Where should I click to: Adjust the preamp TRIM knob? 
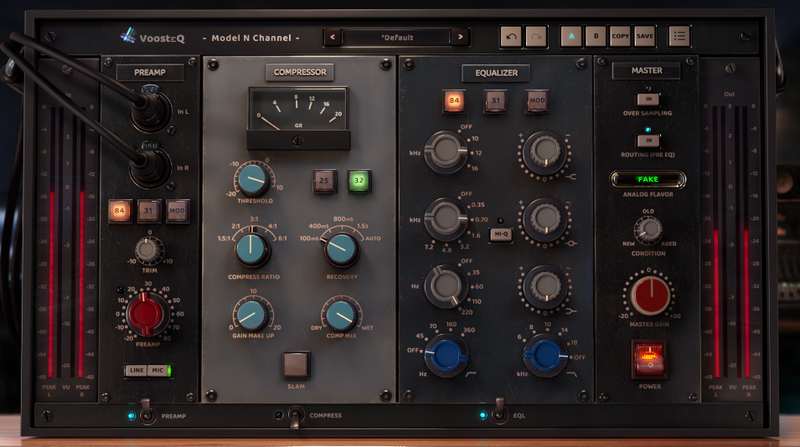pos(148,250)
